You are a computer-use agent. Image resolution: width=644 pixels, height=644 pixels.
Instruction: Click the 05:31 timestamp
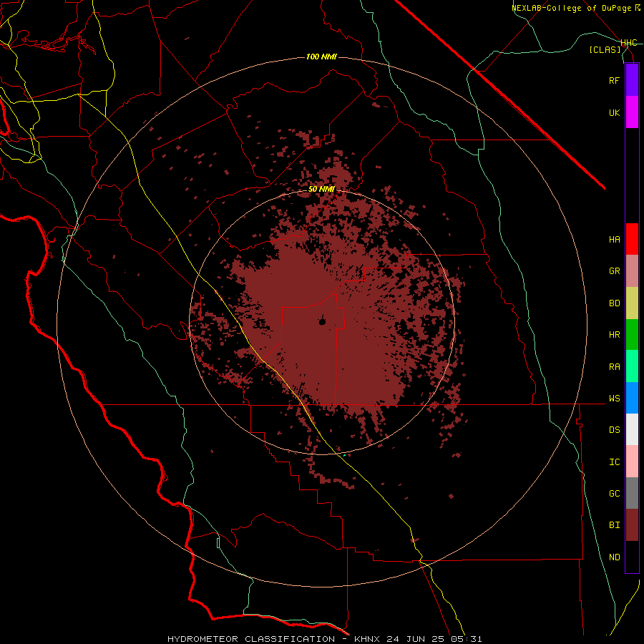coord(468,639)
